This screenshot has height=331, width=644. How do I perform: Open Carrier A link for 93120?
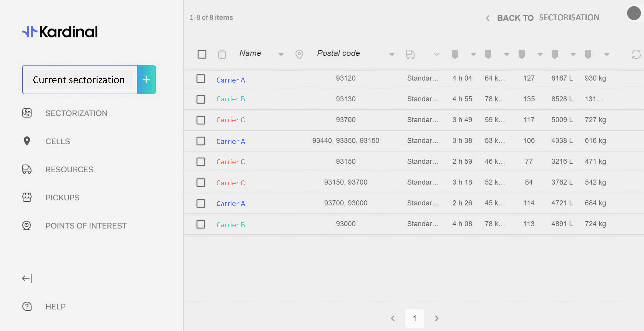[x=231, y=80]
